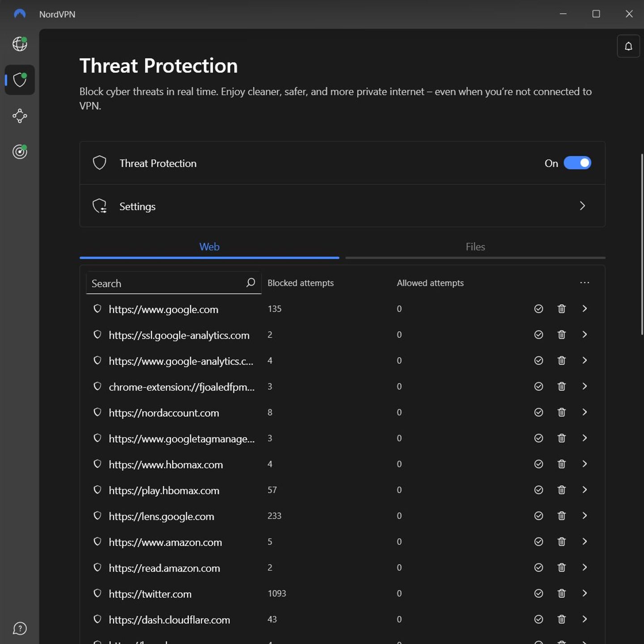Open the three-dot more options menu
This screenshot has height=644, width=644.
click(585, 283)
